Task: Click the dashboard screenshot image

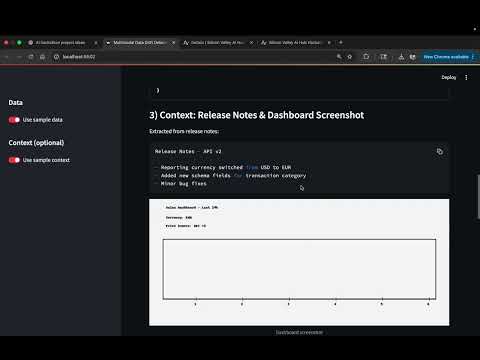Action: (x=299, y=262)
